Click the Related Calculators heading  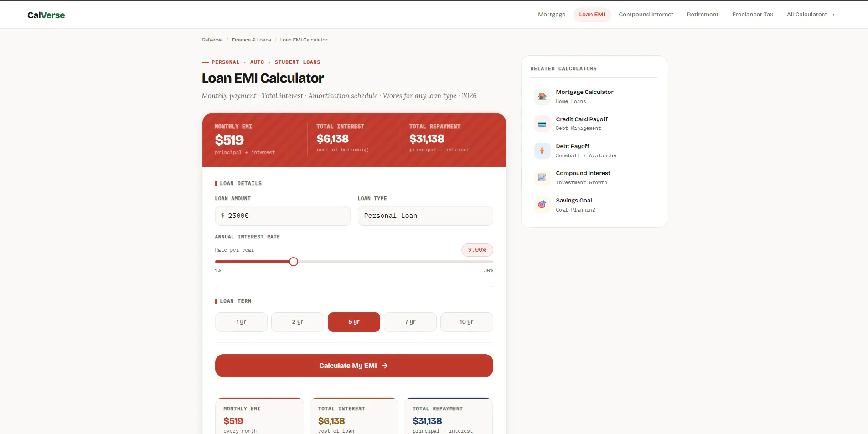tap(563, 69)
